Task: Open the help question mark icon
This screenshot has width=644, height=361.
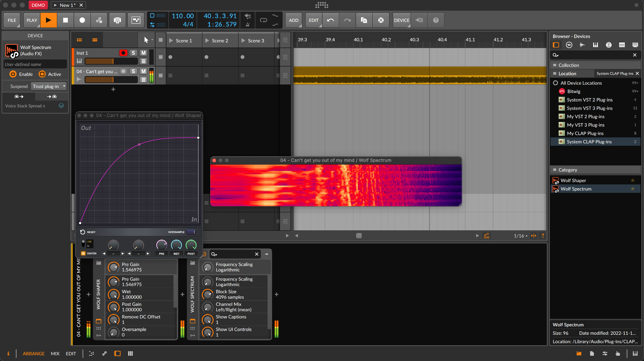Action: click(x=436, y=20)
